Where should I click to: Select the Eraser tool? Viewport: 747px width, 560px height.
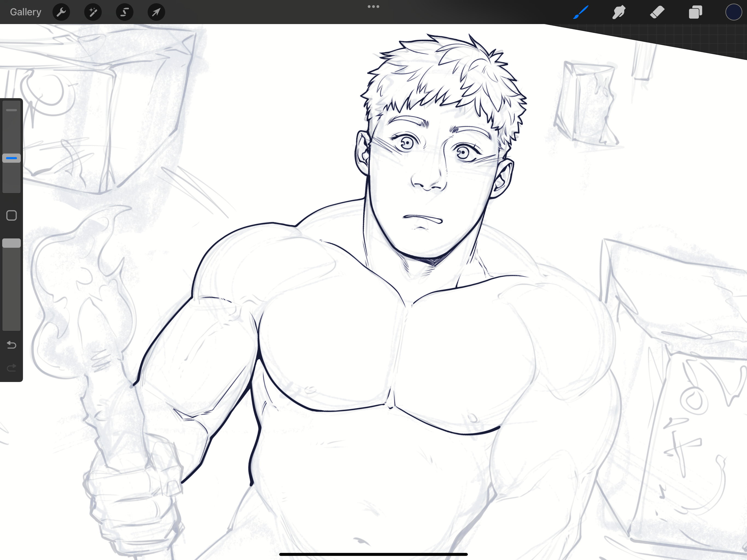coord(657,12)
